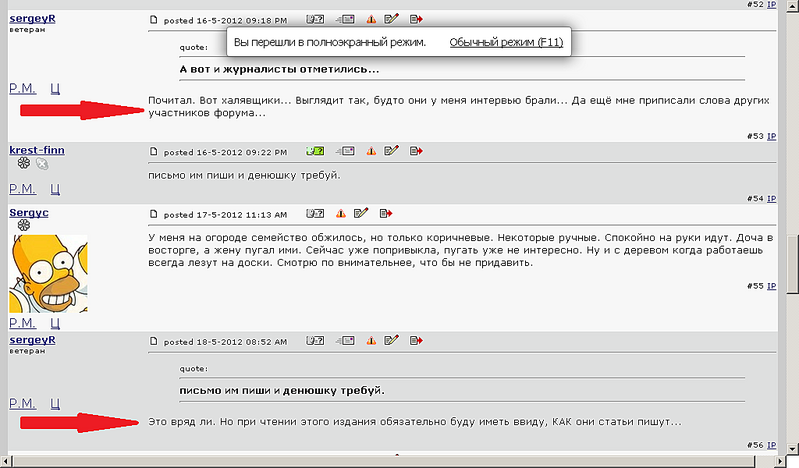The height and width of the screenshot is (468, 799).
Task: Click email icon on sergeyR's 18-5-2012 post
Action: point(345,341)
